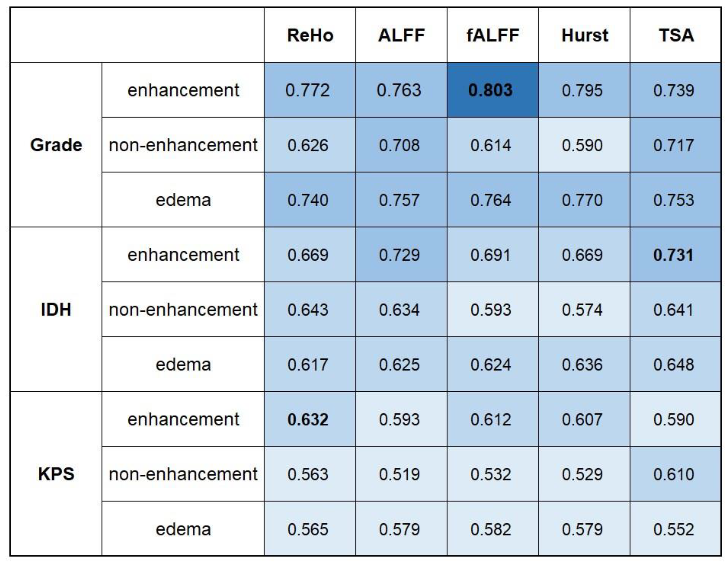
Task: Click the TSA column header
Action: tap(676, 35)
